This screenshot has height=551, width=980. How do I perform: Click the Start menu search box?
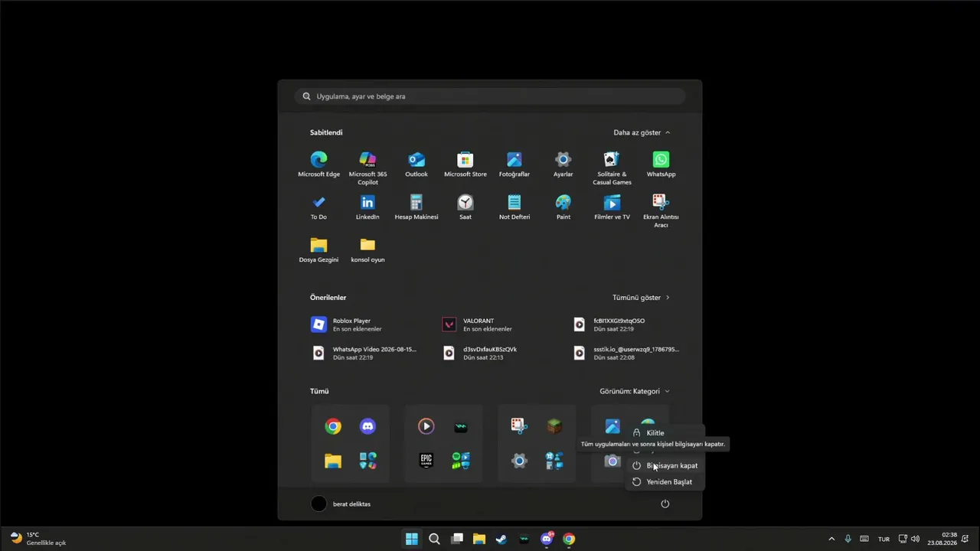tap(490, 96)
